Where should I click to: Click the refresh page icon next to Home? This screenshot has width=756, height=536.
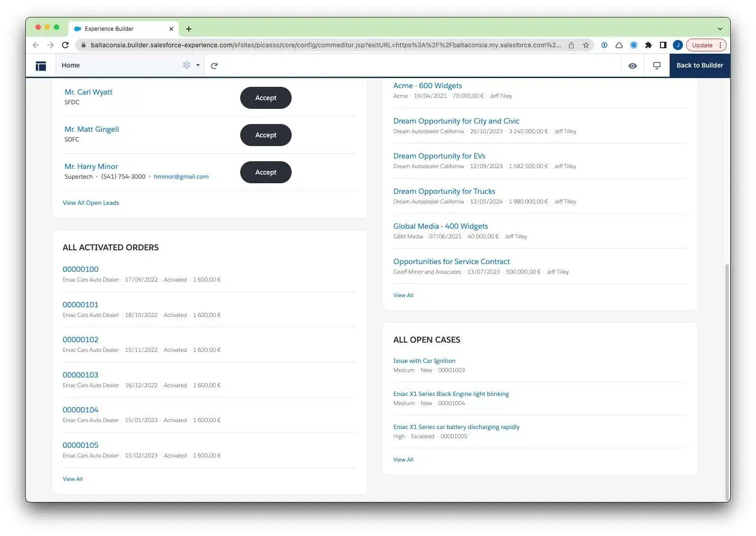(214, 66)
